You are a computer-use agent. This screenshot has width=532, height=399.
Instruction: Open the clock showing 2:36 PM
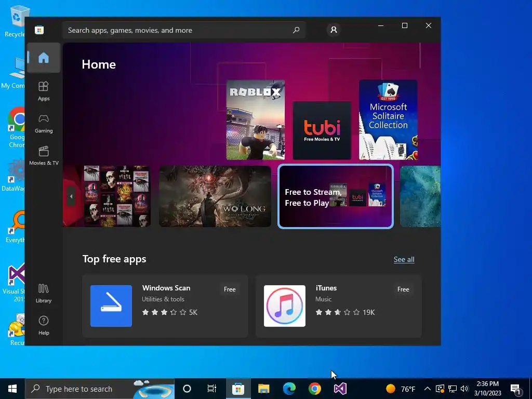click(487, 389)
